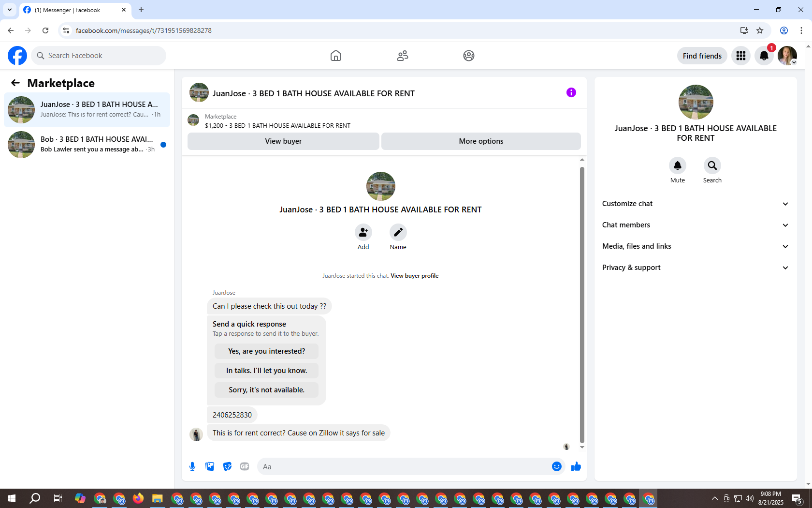Click the Search Facebook field

pos(99,56)
